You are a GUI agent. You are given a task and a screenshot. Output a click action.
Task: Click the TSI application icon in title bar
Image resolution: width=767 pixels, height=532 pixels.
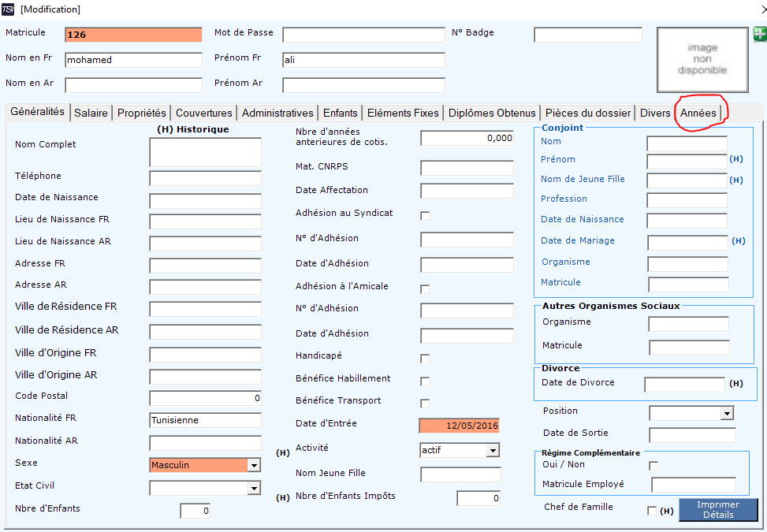(x=9, y=9)
